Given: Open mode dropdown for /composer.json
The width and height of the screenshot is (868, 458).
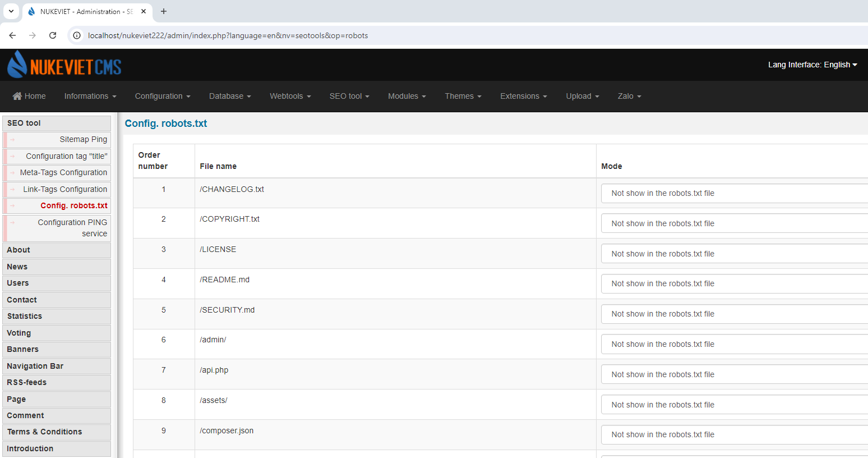Looking at the screenshot, I should click(x=735, y=434).
